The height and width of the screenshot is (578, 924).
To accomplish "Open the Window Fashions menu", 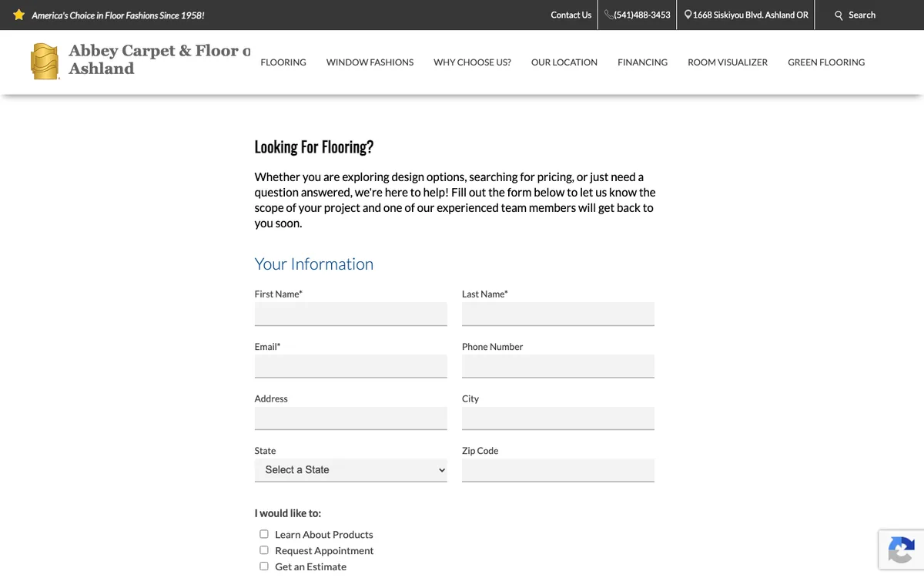I will 370,62.
